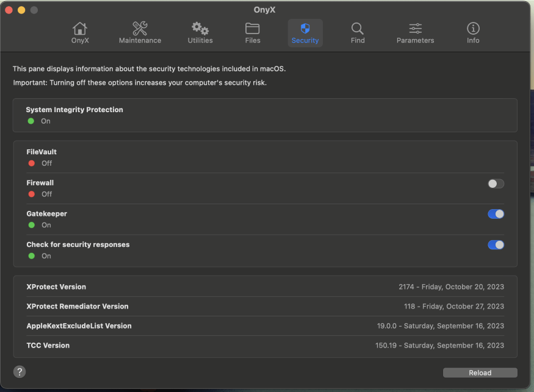
Task: Select the XProtect version value 2174
Action: coord(451,287)
